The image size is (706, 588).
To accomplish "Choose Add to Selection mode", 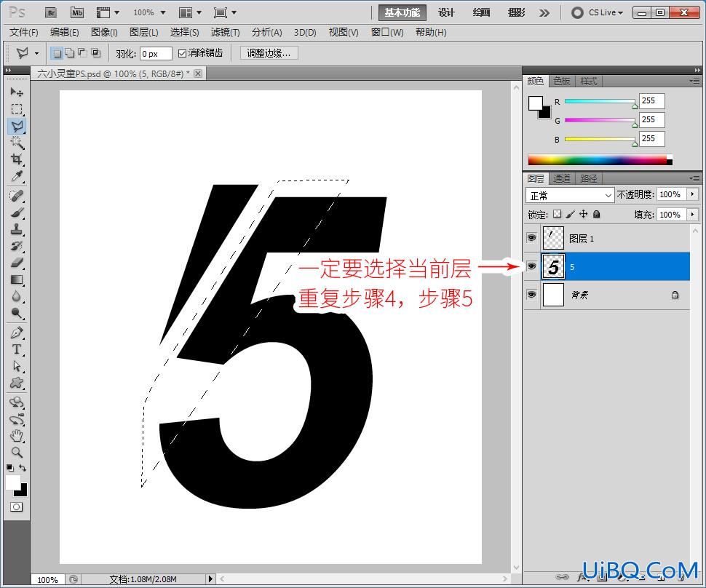I will point(70,53).
